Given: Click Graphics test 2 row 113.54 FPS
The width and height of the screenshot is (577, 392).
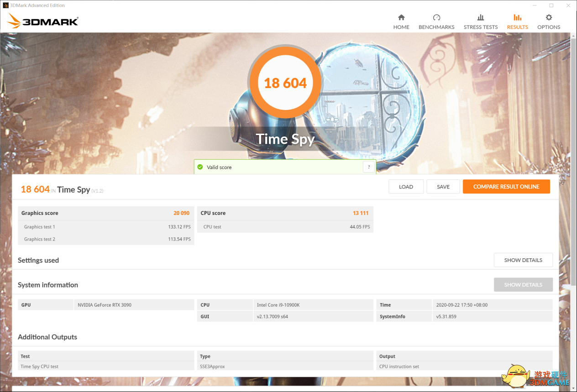Looking at the screenshot, I should (106, 239).
